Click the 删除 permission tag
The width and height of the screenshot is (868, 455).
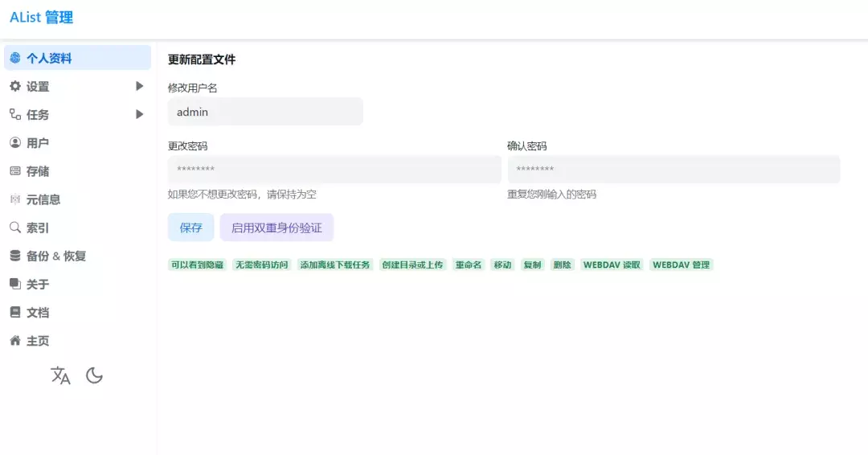pyautogui.click(x=563, y=264)
